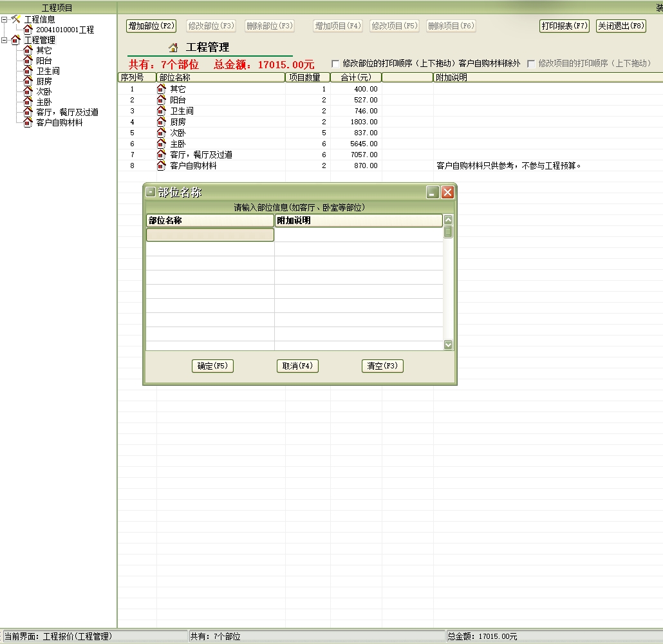The width and height of the screenshot is (663, 644).
Task: Click the 主卧 row icon in the table
Action: [x=162, y=144]
